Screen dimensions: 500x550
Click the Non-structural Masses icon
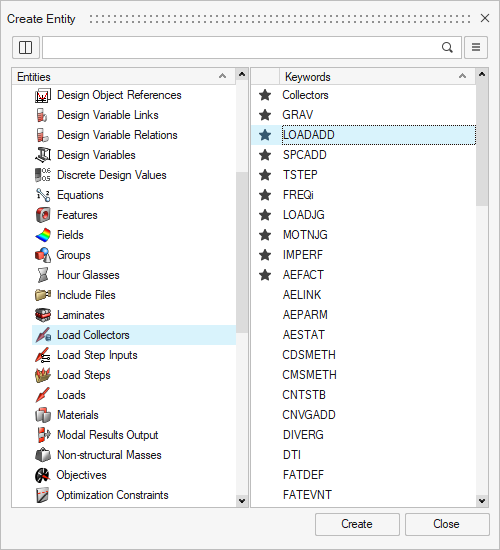(x=43, y=455)
